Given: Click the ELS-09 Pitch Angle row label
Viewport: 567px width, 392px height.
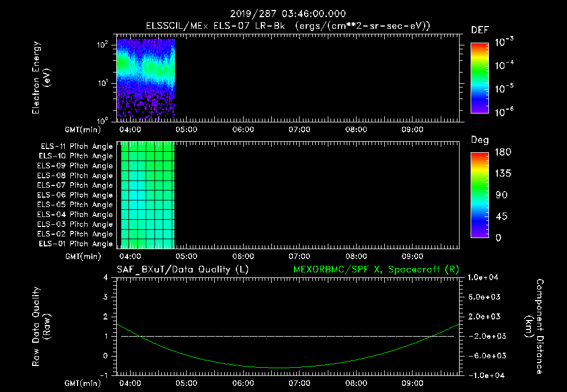Looking at the screenshot, I should click(75, 166).
